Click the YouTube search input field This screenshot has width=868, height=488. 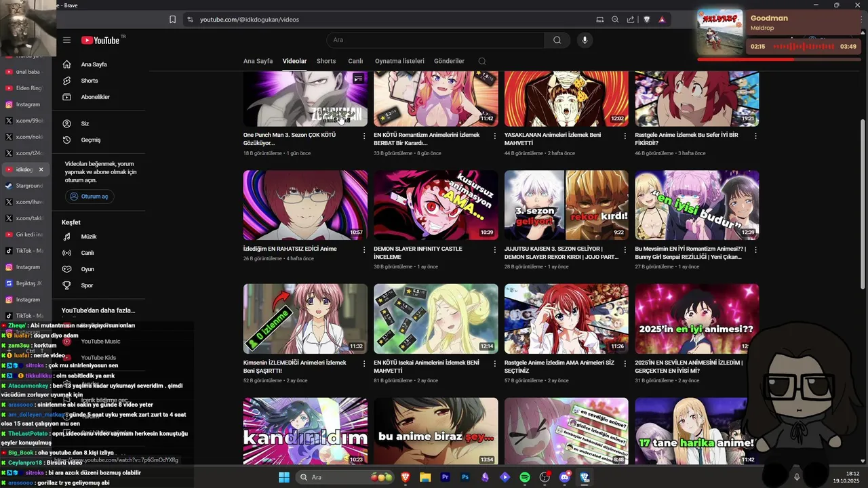pyautogui.click(x=435, y=40)
